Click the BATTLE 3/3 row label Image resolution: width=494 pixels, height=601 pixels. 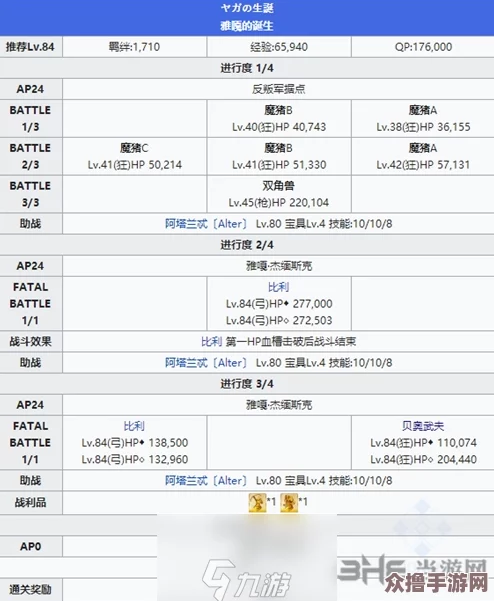pyautogui.click(x=31, y=194)
